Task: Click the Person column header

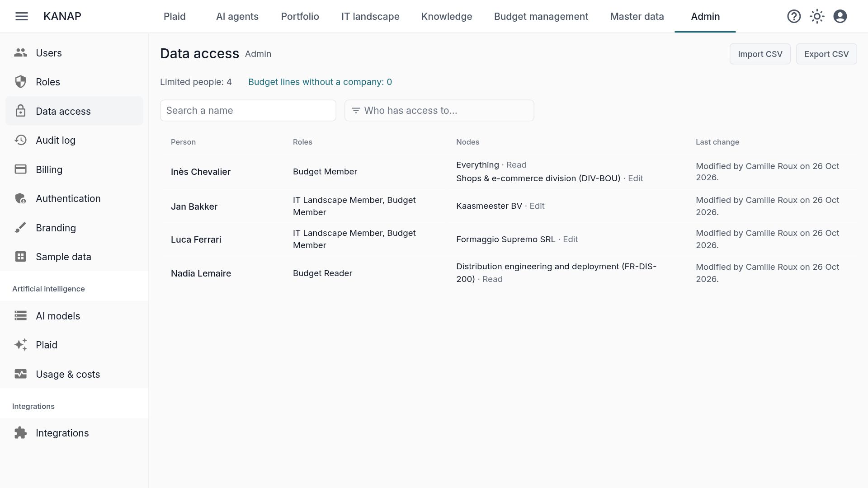Action: tap(183, 142)
